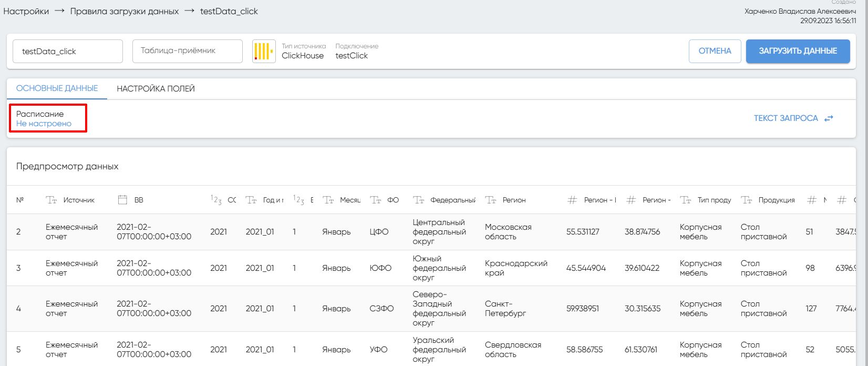Image resolution: width=868 pixels, height=366 pixels.
Task: Open Правила загрузки данных breadcrumb link
Action: 125,11
